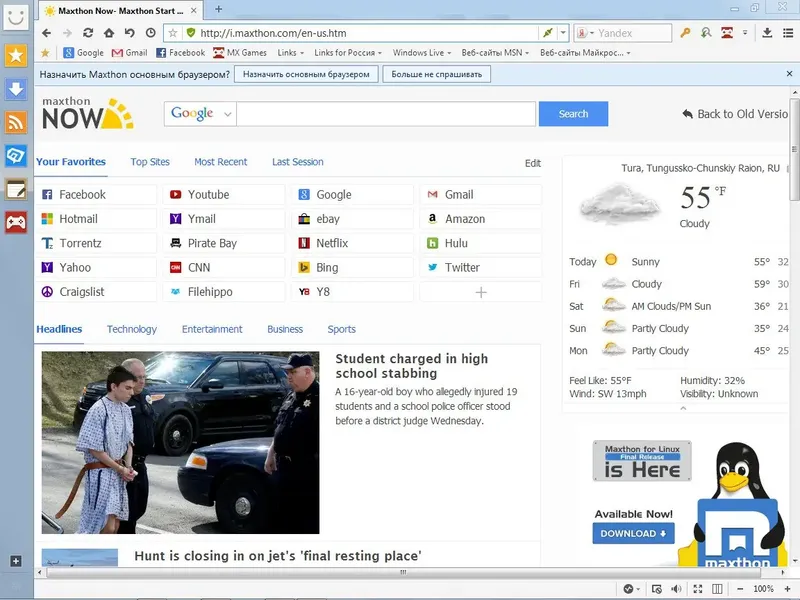Open a new tab with plus button

(x=218, y=9)
